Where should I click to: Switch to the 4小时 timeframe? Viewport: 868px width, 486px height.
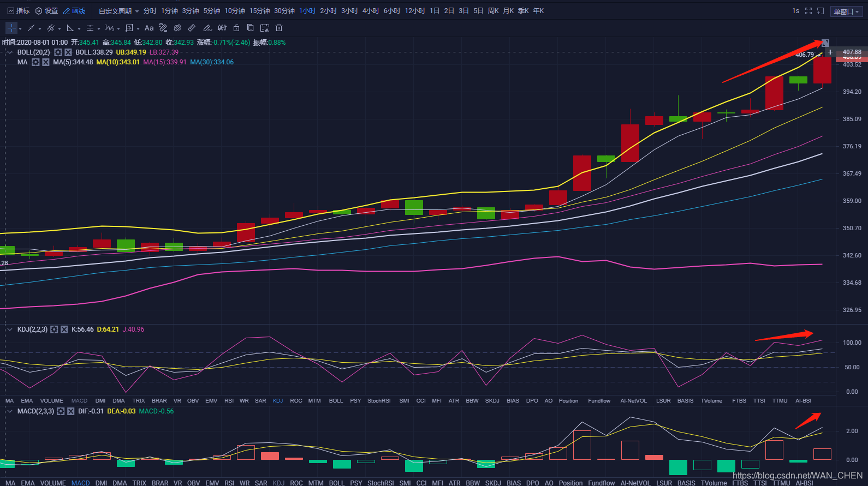pyautogui.click(x=371, y=11)
